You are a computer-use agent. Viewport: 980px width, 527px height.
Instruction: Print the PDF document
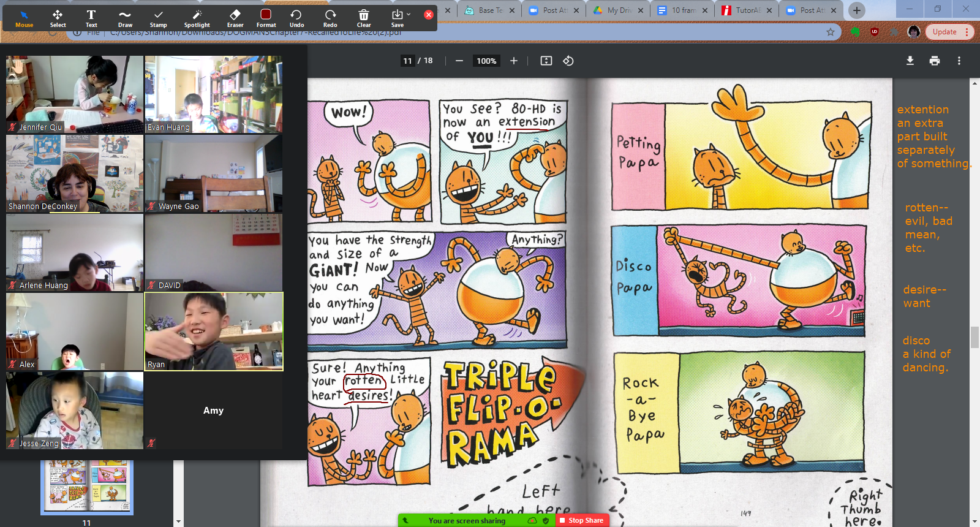click(935, 61)
